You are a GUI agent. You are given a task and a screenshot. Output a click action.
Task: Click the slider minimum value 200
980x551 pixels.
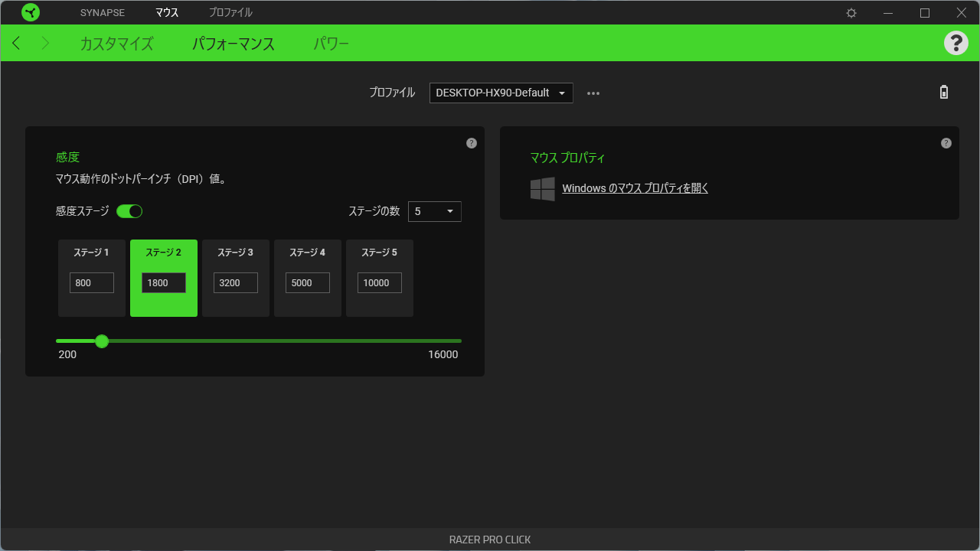click(67, 354)
